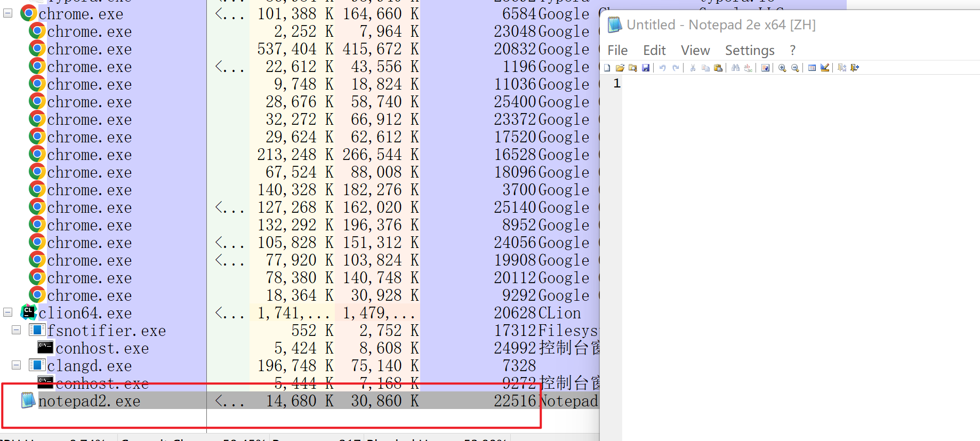Open the ? help menu in Notepad2

(x=793, y=50)
